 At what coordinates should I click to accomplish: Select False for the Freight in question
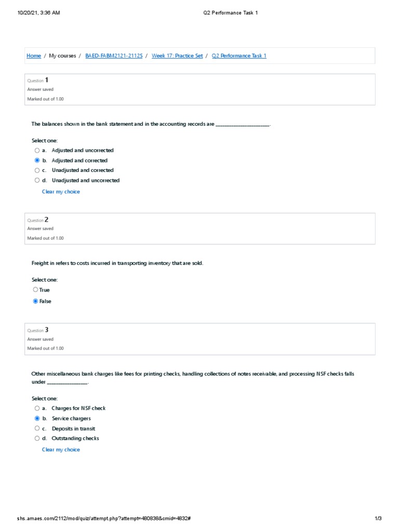35,301
